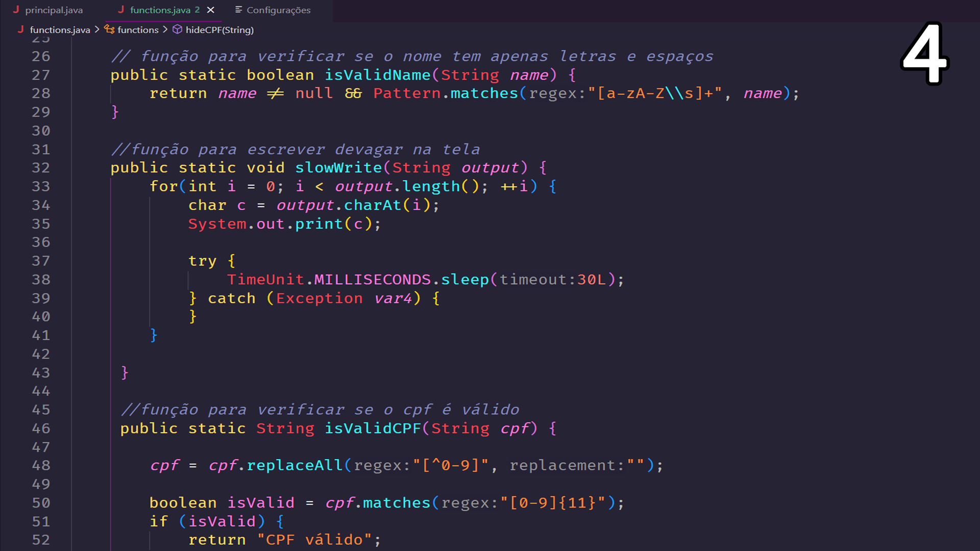Open the functions class breadcrumb

point(138,30)
